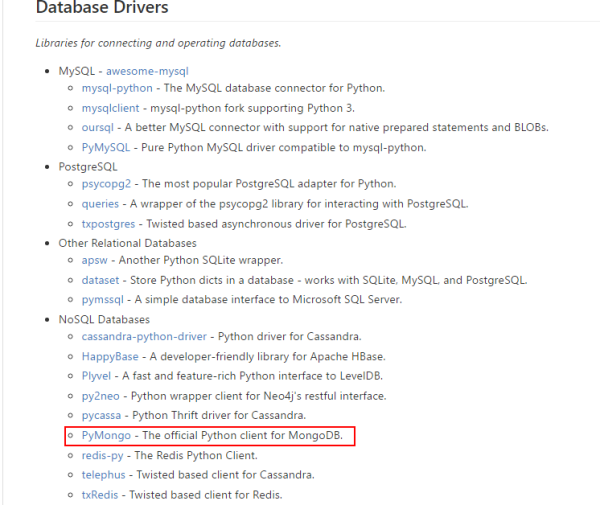The width and height of the screenshot is (600, 505).
Task: Click 'The official Python client for MongoDB.' text
Action: point(243,435)
